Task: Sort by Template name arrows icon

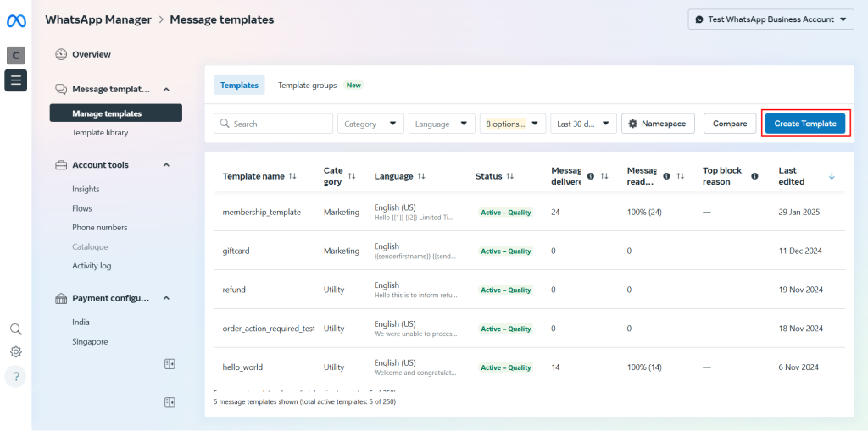Action: click(292, 176)
